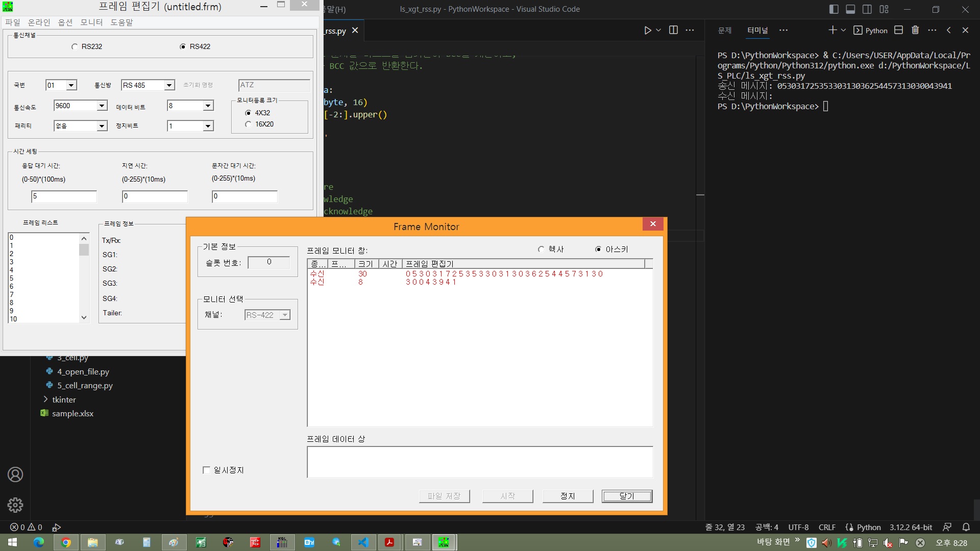Open the Accounts icon in activity bar
980x551 pixels.
click(x=15, y=474)
